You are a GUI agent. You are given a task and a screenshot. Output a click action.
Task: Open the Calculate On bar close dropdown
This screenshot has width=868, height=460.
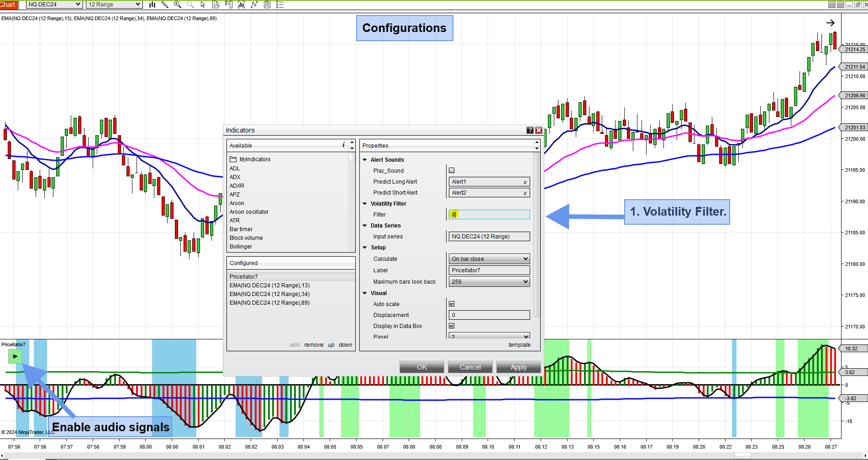[489, 259]
